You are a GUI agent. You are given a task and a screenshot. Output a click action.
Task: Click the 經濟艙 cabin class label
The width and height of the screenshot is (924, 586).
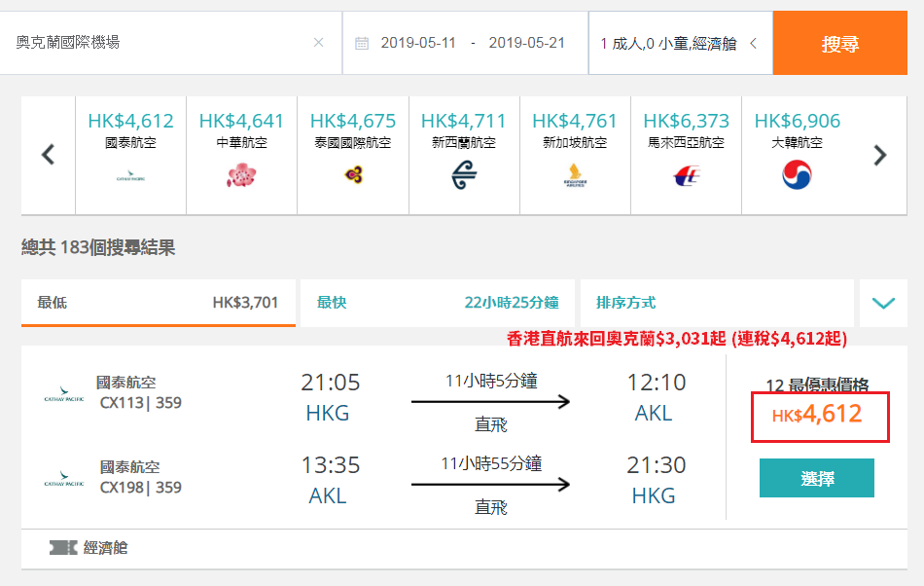tap(105, 548)
